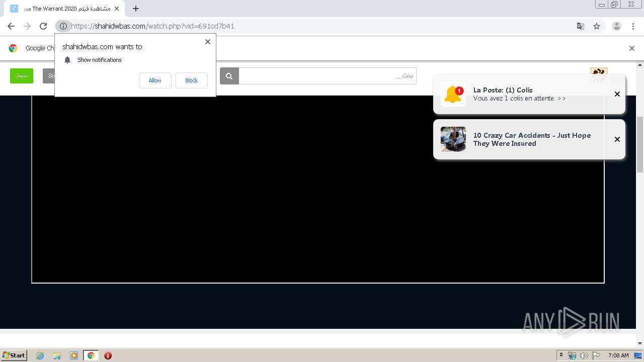Close the La Poste Colis notification
Viewport: 644px width, 362px height.
(617, 94)
